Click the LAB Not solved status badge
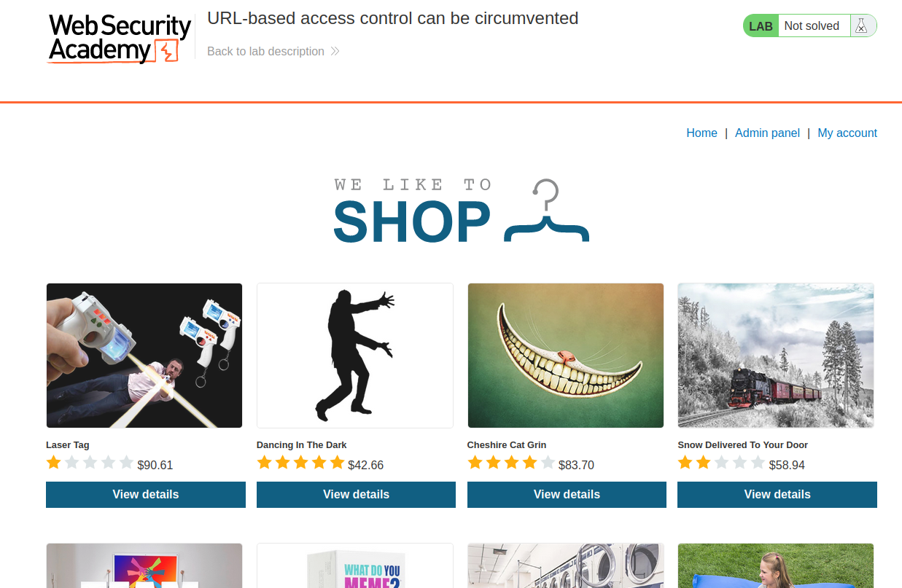902x588 pixels. click(809, 26)
